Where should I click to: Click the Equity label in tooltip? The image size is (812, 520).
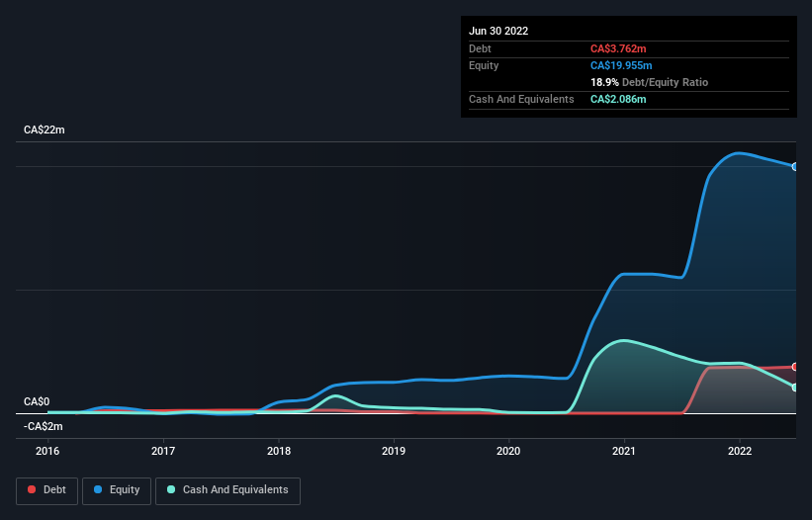484,65
